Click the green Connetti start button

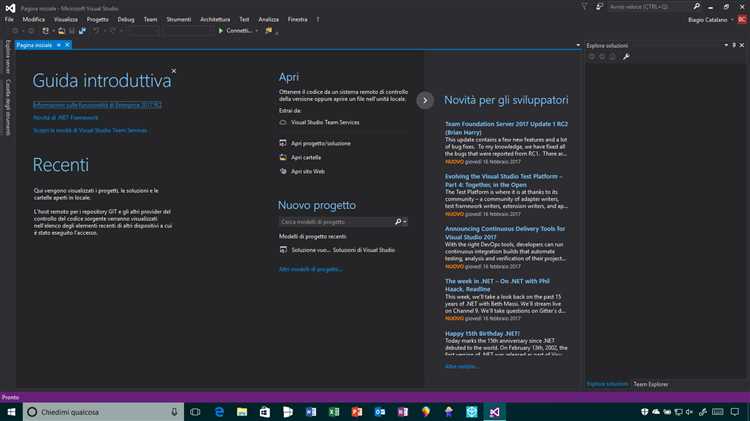(x=234, y=31)
